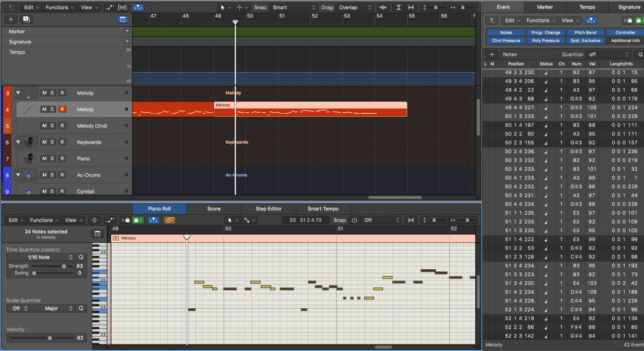Click the add new track plus button
Viewport: 644px width, 351px height.
click(11, 19)
